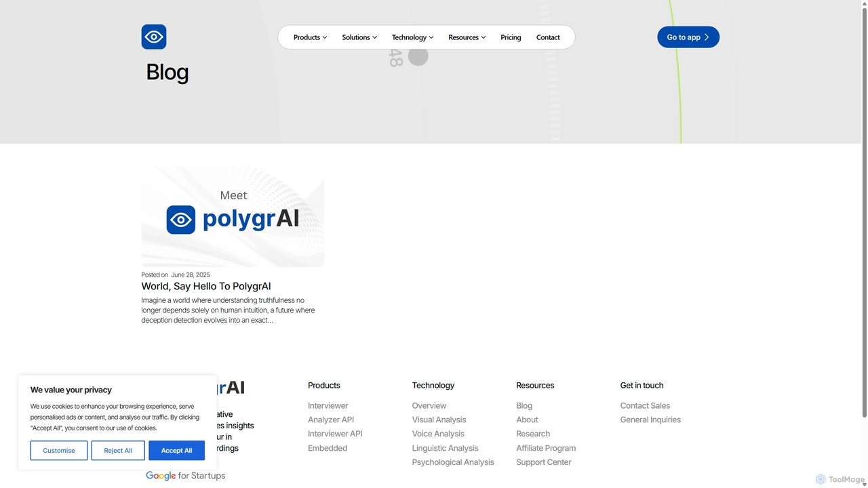The height and width of the screenshot is (488, 868).
Task: Expand the Solutions navigation menu
Action: click(x=359, y=37)
